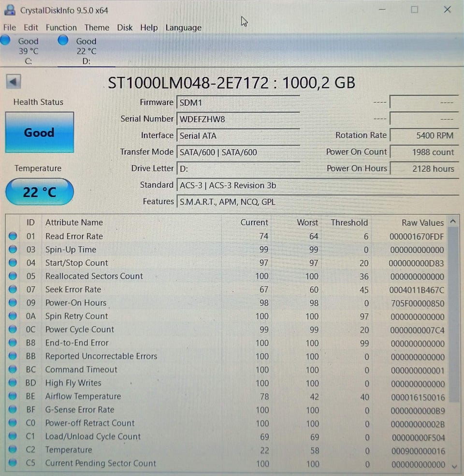Click the attribute list scrollbar thumb
Viewport: 464px width, 476px height.
click(x=453, y=314)
